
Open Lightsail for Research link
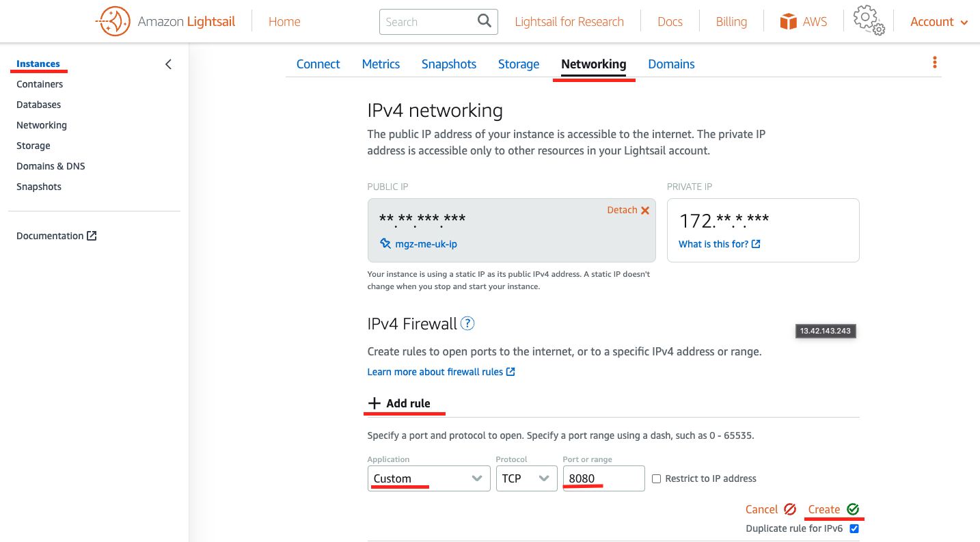569,22
